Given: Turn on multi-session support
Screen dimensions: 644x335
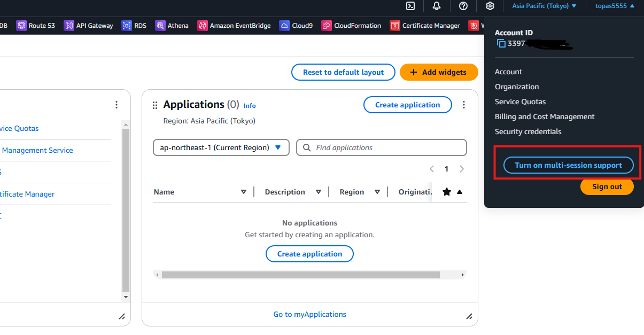Looking at the screenshot, I should pyautogui.click(x=569, y=165).
